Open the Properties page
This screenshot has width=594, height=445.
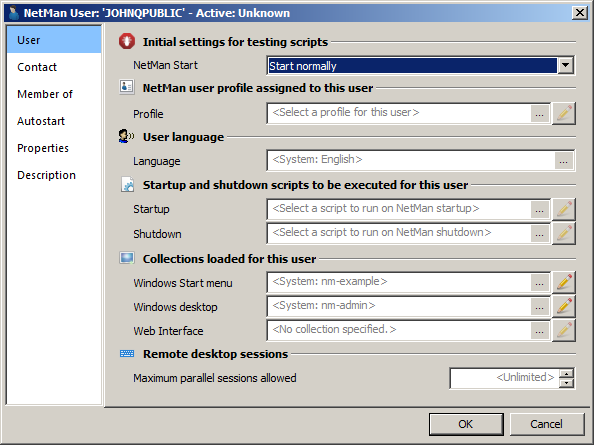pos(54,148)
